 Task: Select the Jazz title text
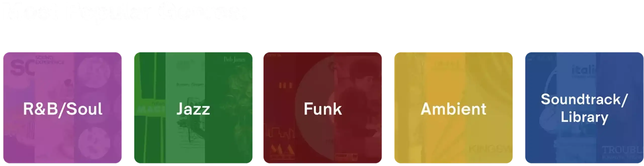(x=193, y=109)
